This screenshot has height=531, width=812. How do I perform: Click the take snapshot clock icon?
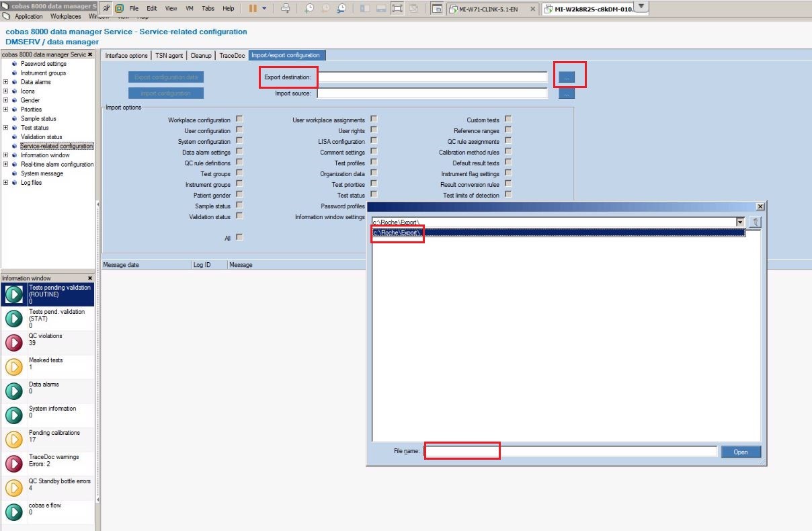tap(309, 9)
